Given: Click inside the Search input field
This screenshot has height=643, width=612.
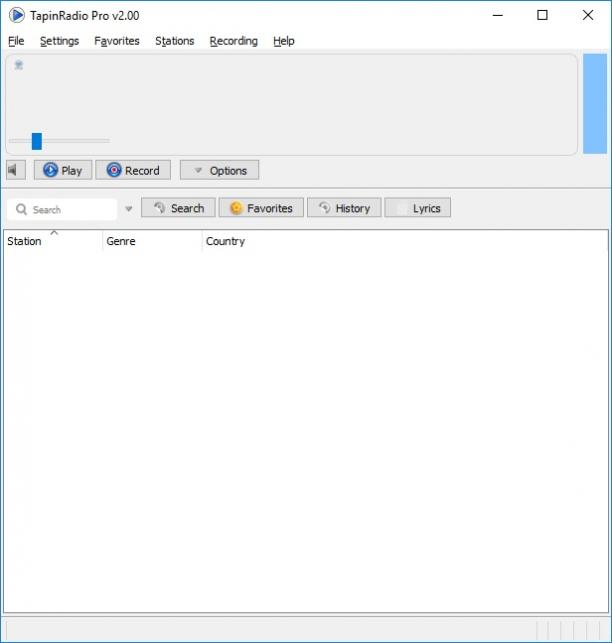Looking at the screenshot, I should coord(62,210).
